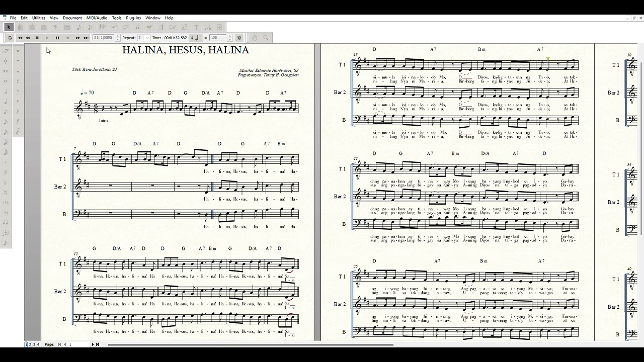Select the flat accidental
Viewport: 644px width, 362px height.
click(5, 183)
